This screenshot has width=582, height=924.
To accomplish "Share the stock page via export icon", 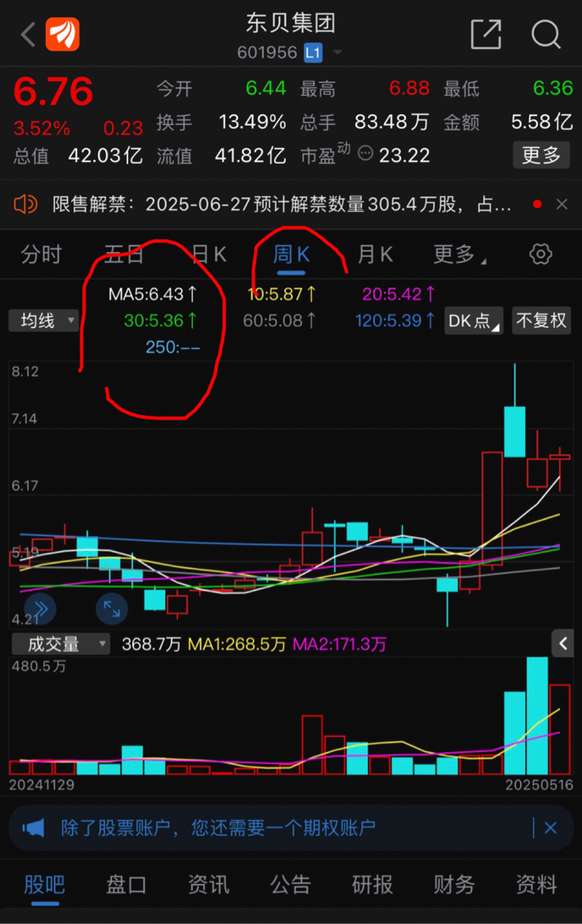I will point(486,34).
